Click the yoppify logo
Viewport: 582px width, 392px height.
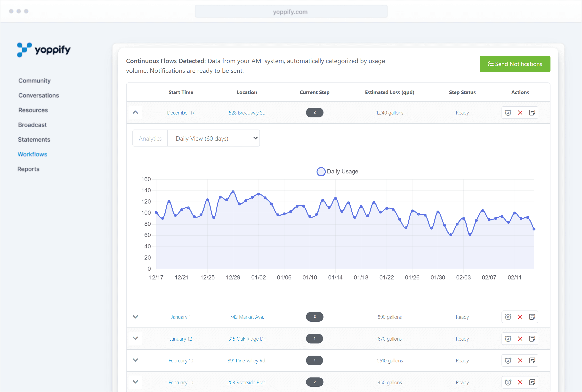(44, 49)
